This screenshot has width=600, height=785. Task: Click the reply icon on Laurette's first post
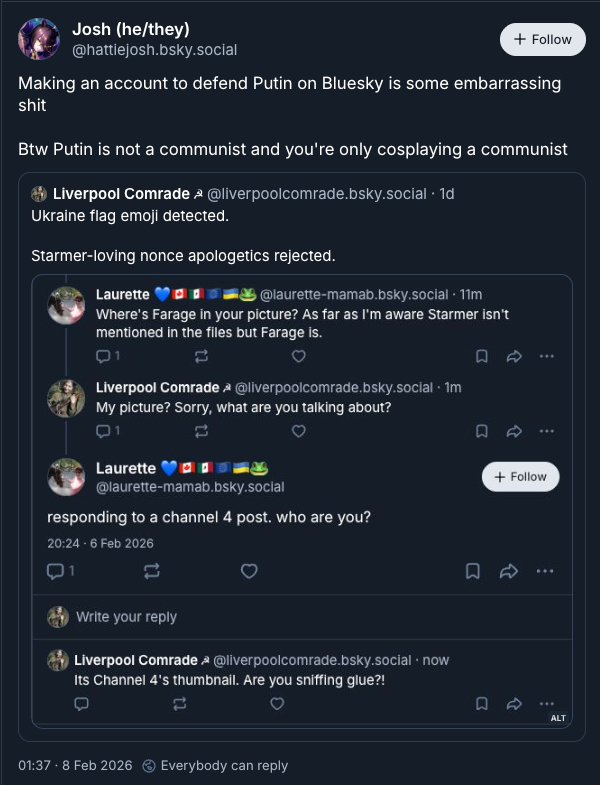(102, 355)
